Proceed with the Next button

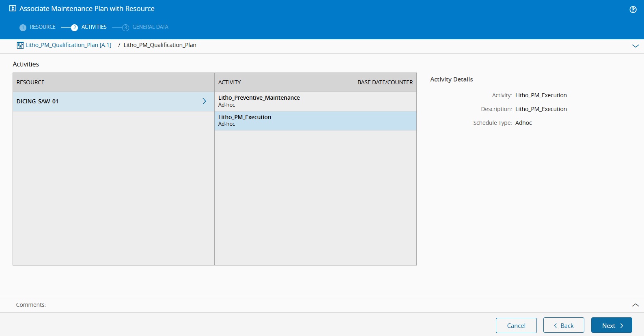(x=611, y=325)
